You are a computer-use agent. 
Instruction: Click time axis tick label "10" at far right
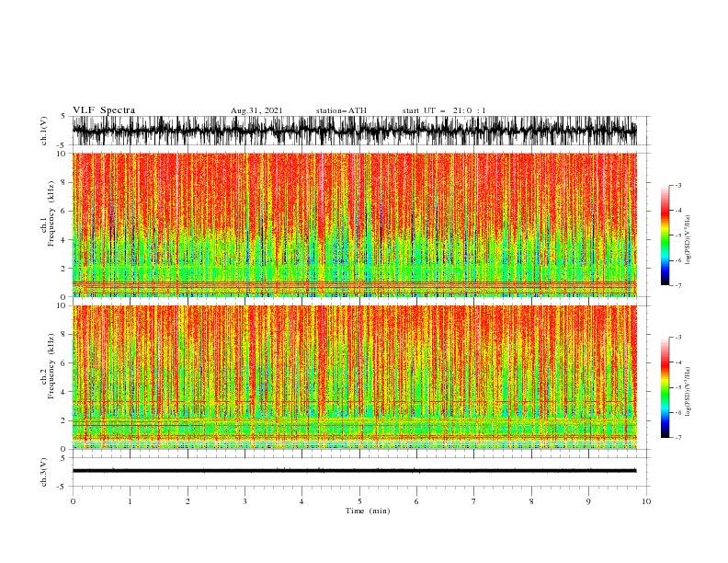click(646, 501)
